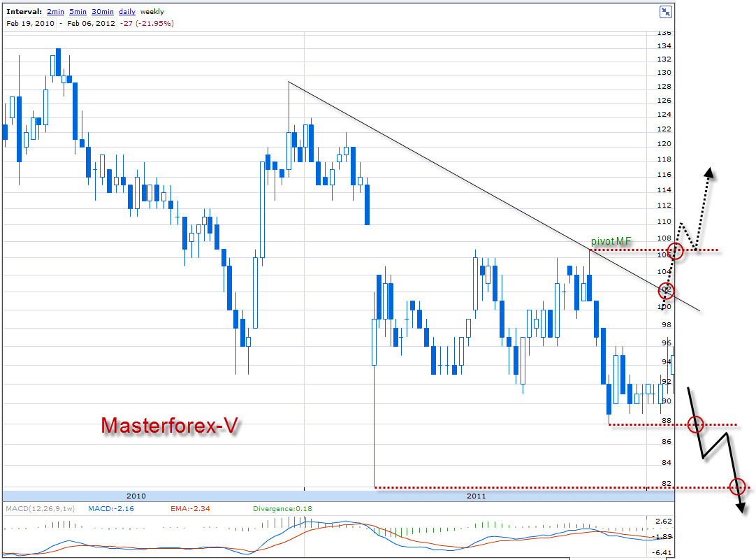Click the Divergence:0.18 reading
Viewport: 756px width, 560px height.
pyautogui.click(x=282, y=508)
